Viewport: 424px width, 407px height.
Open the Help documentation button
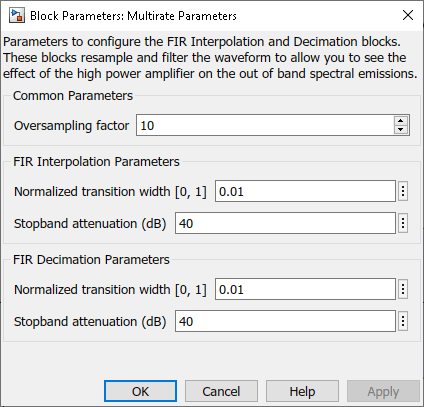pos(302,391)
